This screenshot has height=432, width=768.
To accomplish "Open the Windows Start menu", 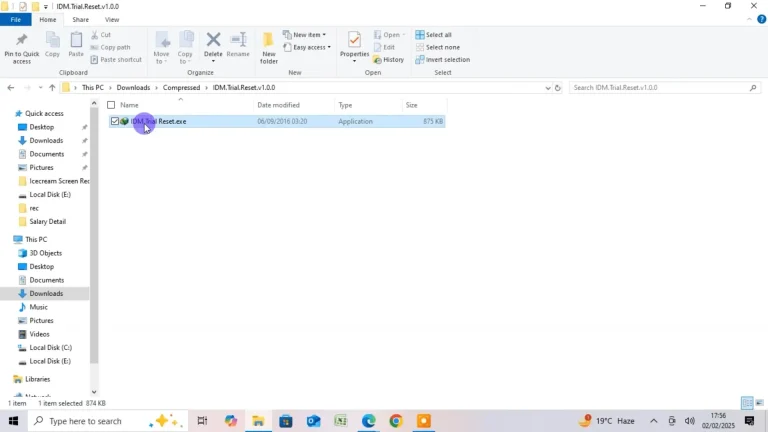I will (x=13, y=421).
